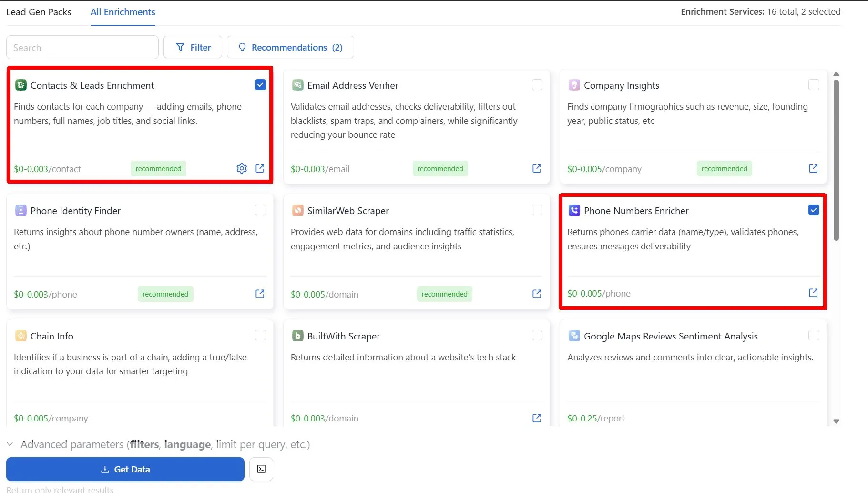The image size is (868, 493).
Task: Open the Filter options
Action: point(193,47)
